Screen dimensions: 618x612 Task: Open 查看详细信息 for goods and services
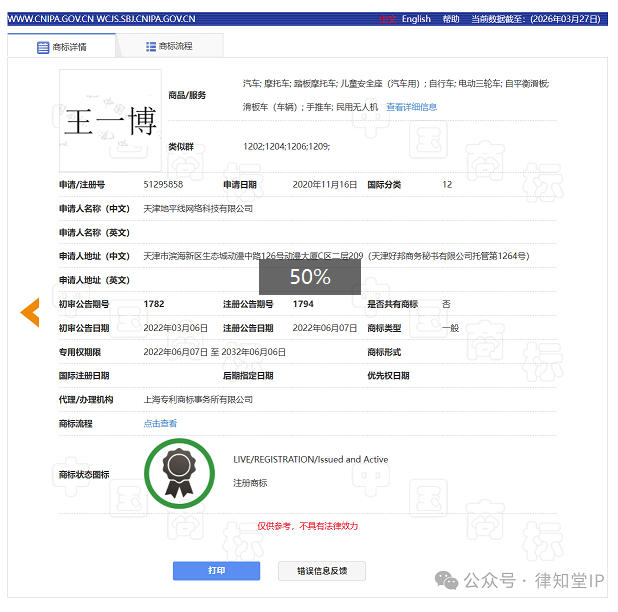click(411, 107)
